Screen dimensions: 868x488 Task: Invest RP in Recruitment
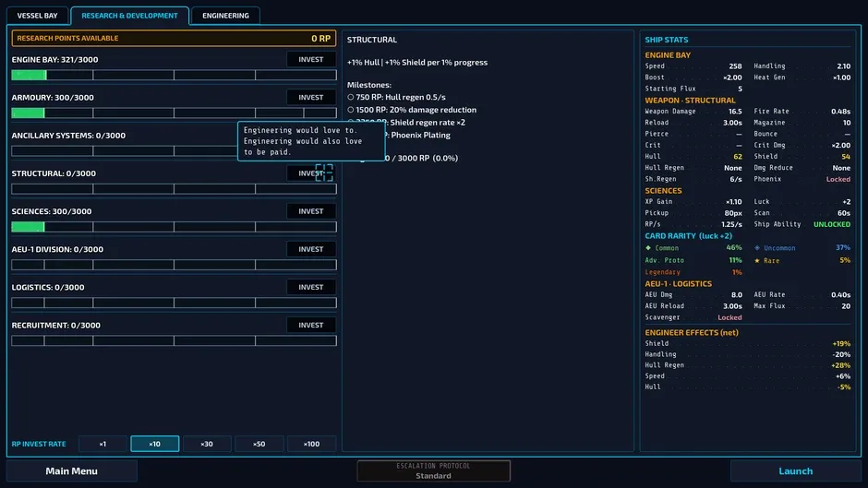pyautogui.click(x=311, y=326)
